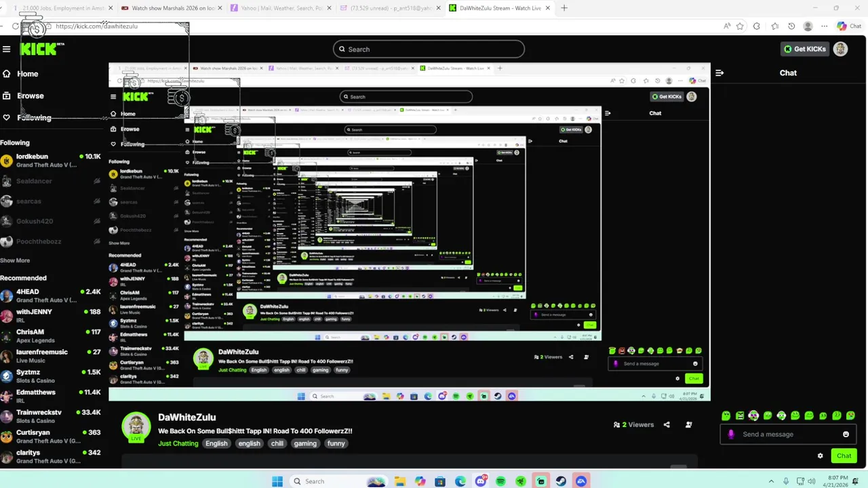Open lordkebun channel in Following list

(51, 161)
